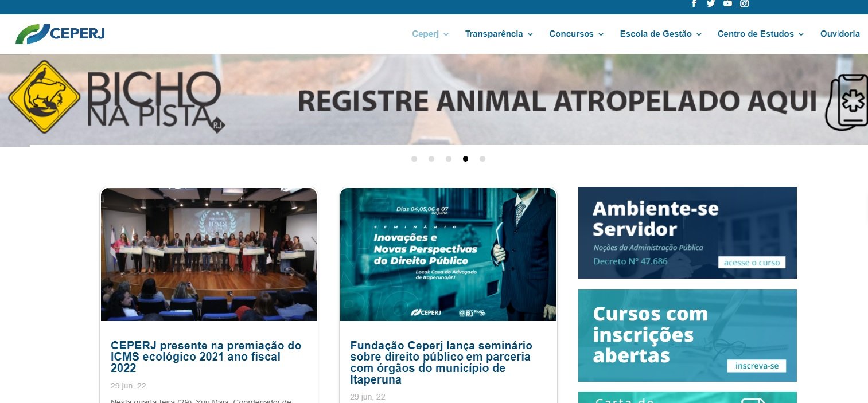The width and height of the screenshot is (868, 403).
Task: Select the first carousel dot
Action: click(x=414, y=159)
